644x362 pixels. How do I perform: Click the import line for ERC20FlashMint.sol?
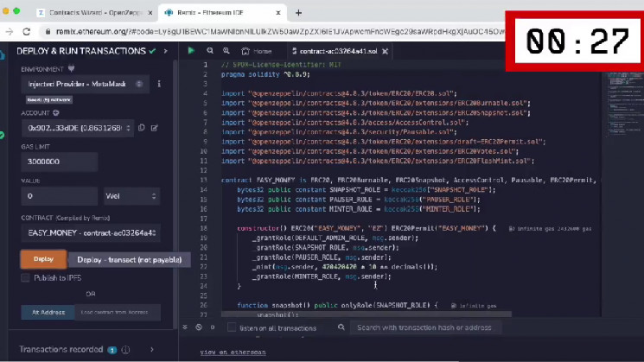pyautogui.click(x=378, y=161)
